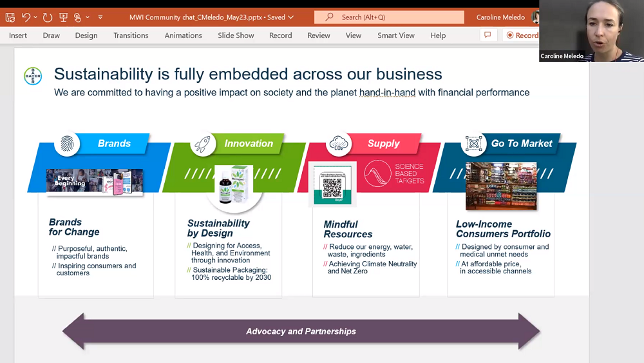Select the green Innovation banner label
Viewport: 644px width, 363px height.
point(249,144)
